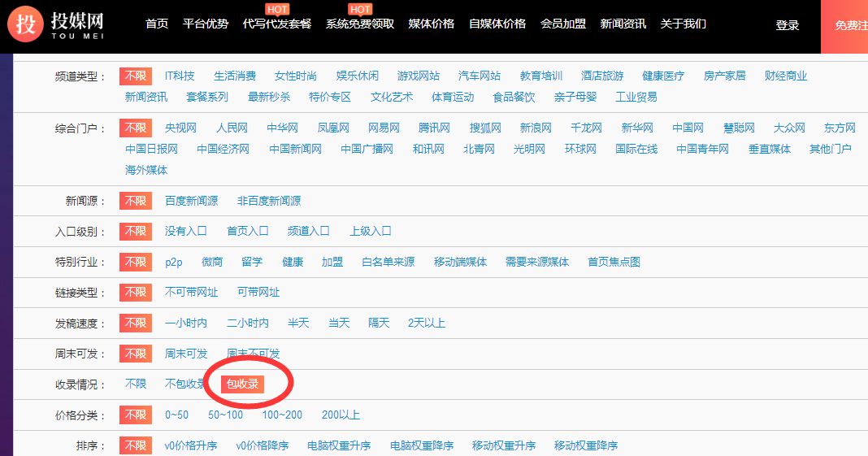Screen dimensions: 868x456
Task: Select 不可带网址 link type
Action: click(191, 292)
